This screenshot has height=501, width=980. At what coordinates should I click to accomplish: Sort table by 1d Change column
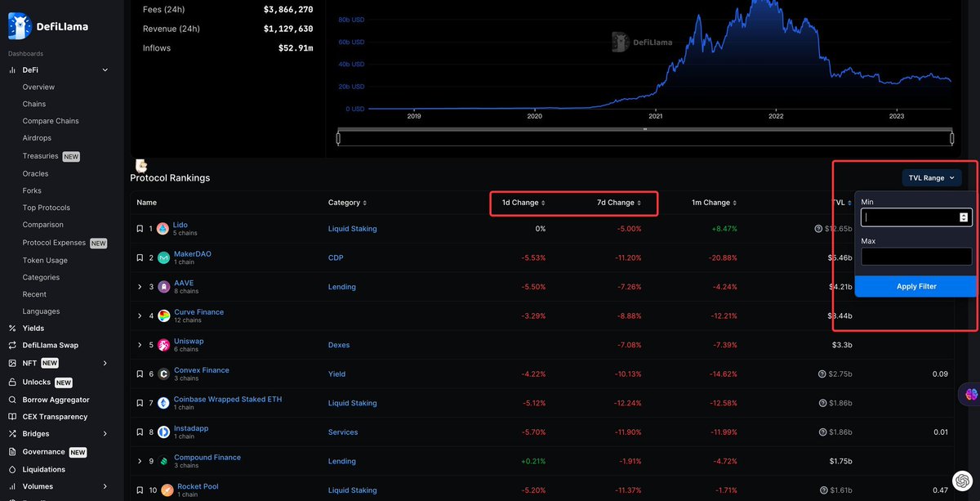pyautogui.click(x=523, y=203)
